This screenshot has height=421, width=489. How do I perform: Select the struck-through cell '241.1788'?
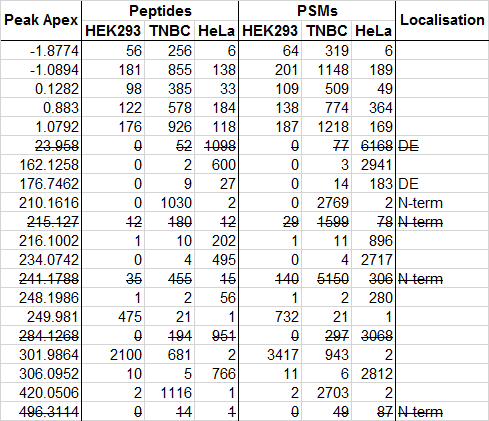tap(41, 279)
